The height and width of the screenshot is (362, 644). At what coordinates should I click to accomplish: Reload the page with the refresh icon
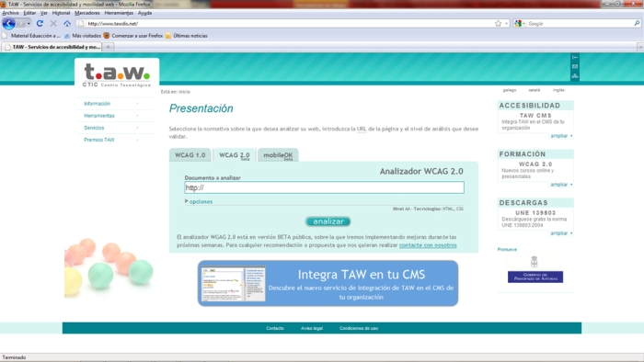40,24
